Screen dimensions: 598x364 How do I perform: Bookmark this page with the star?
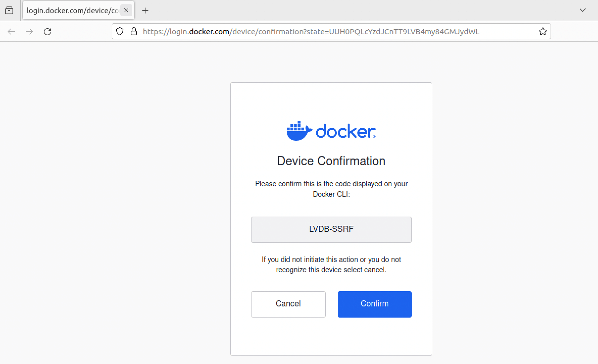coord(543,32)
